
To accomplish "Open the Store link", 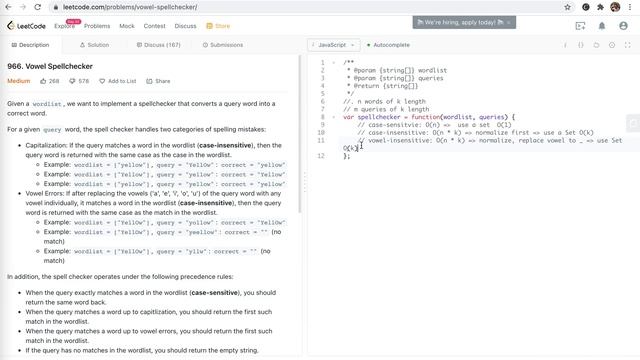I will (x=218, y=26).
